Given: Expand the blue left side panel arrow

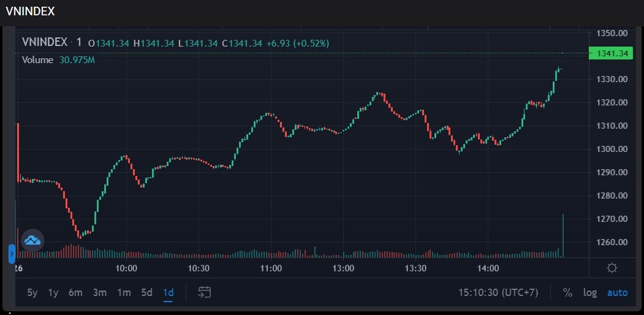Looking at the screenshot, I should click(11, 254).
